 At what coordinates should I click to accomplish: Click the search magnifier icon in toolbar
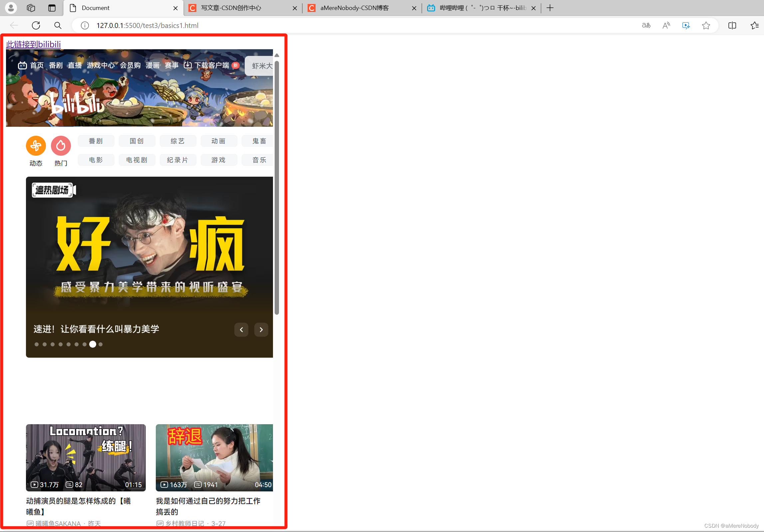click(x=58, y=25)
